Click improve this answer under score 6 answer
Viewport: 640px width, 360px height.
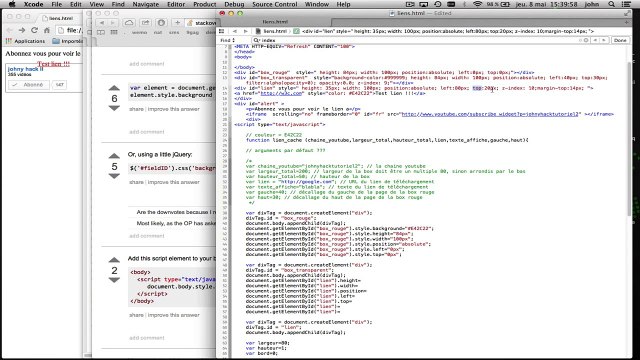click(x=173, y=109)
